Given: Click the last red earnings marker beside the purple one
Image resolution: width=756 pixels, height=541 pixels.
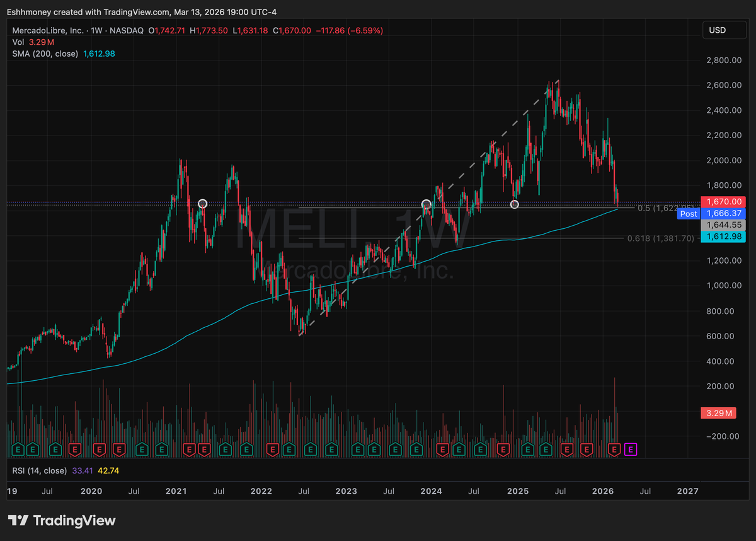Looking at the screenshot, I should (616, 449).
